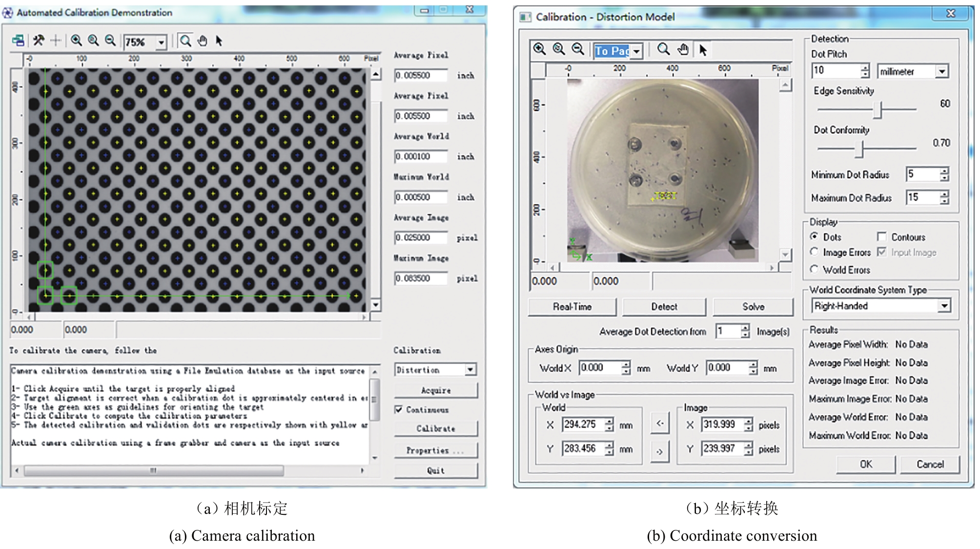This screenshot has width=980, height=549.
Task: Open the 75% zoom dropdown
Action: pyautogui.click(x=161, y=42)
